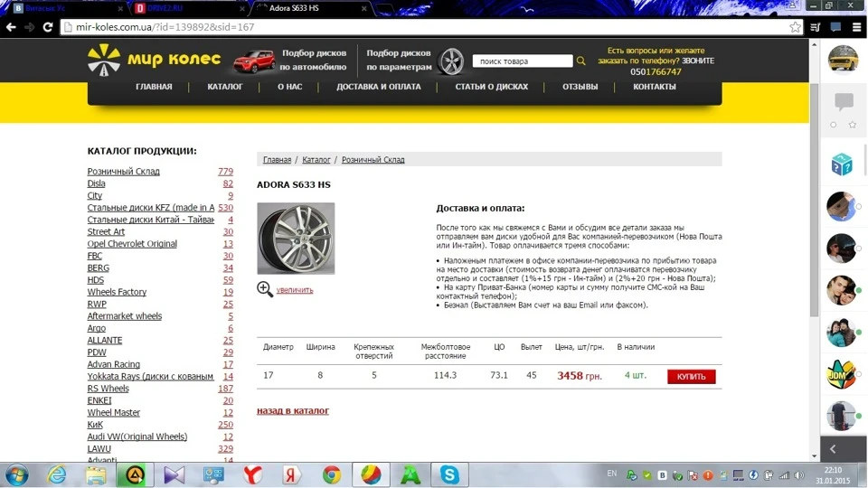Click the Мир Колес logo
Screen dimensions: 868x488
coord(154,60)
